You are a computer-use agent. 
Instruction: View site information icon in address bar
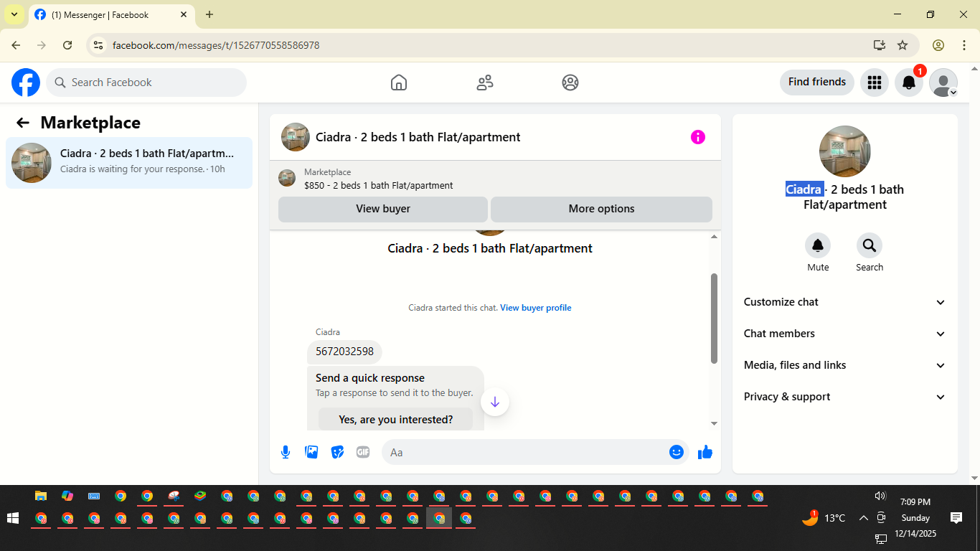coord(99,45)
